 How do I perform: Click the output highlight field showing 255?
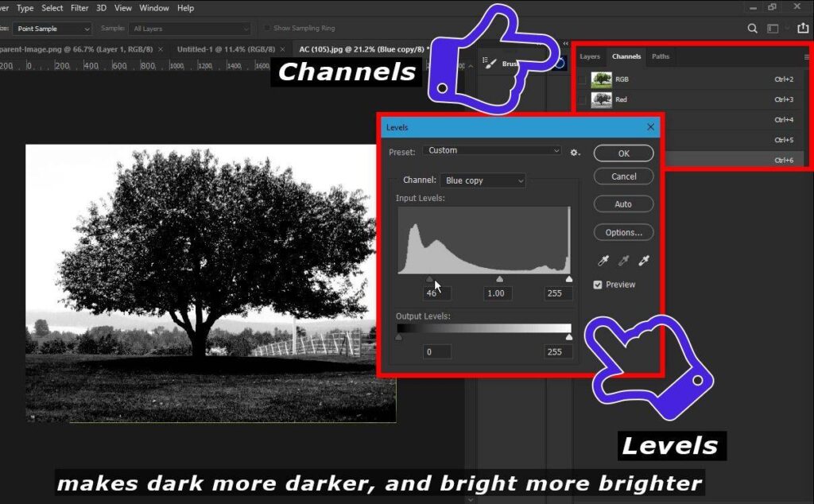click(559, 352)
